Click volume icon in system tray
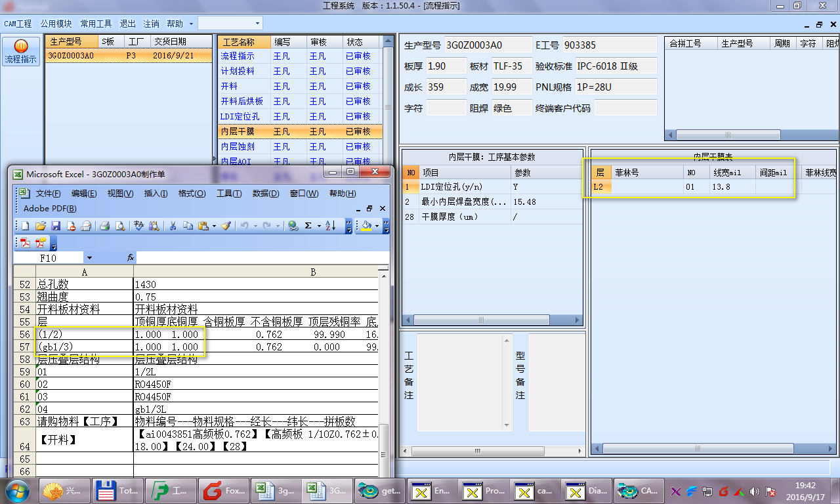 coord(753,491)
